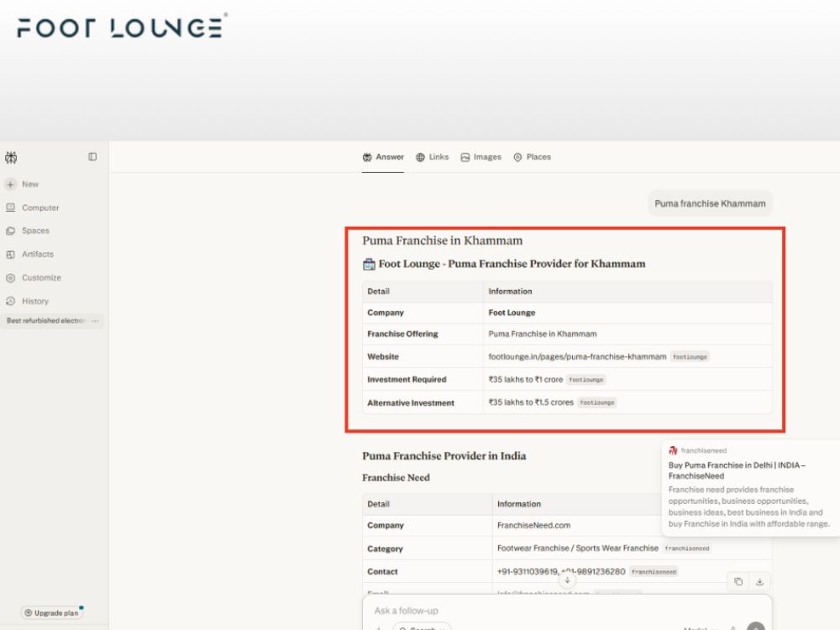The width and height of the screenshot is (840, 630).
Task: Switch to the Images tab
Action: [x=481, y=157]
